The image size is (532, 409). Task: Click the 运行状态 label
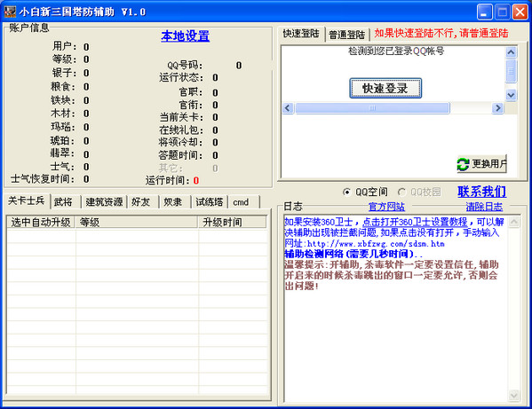[x=181, y=77]
